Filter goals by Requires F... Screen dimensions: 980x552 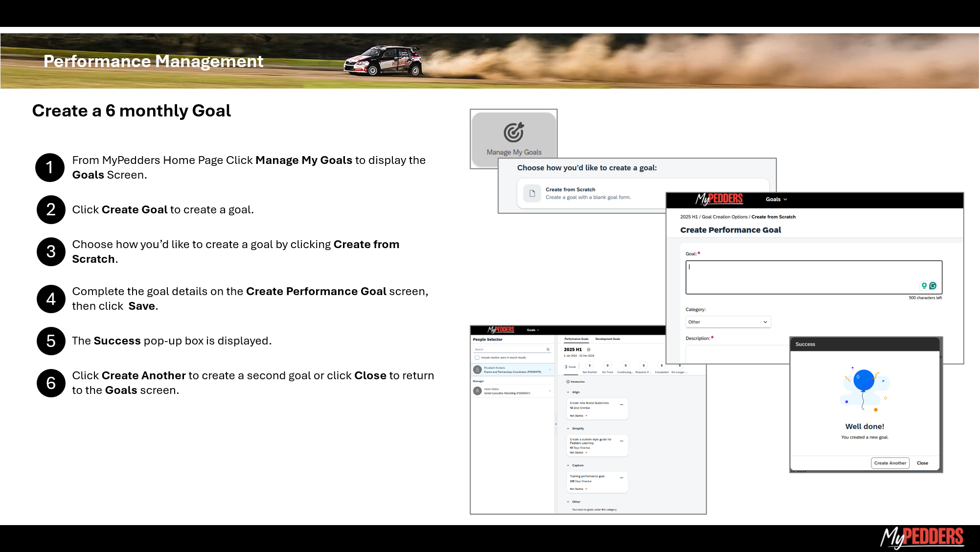pos(643,368)
